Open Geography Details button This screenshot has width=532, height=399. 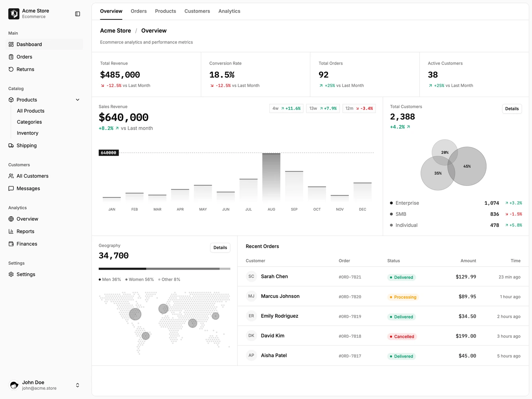[220, 248]
